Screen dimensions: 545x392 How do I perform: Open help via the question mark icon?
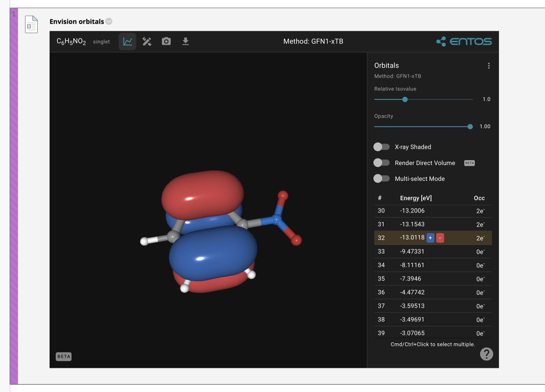[486, 354]
